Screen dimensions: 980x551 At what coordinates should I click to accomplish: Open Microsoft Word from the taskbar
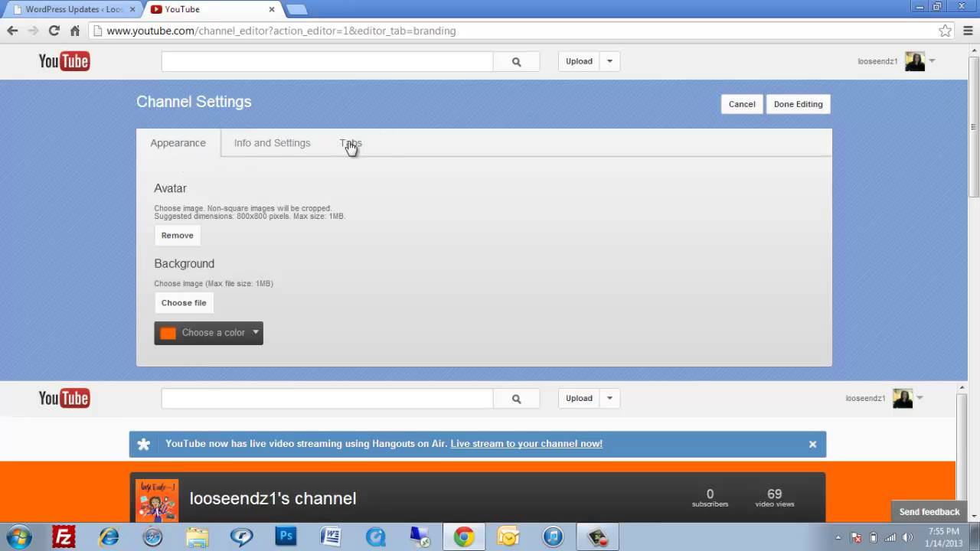(x=331, y=536)
